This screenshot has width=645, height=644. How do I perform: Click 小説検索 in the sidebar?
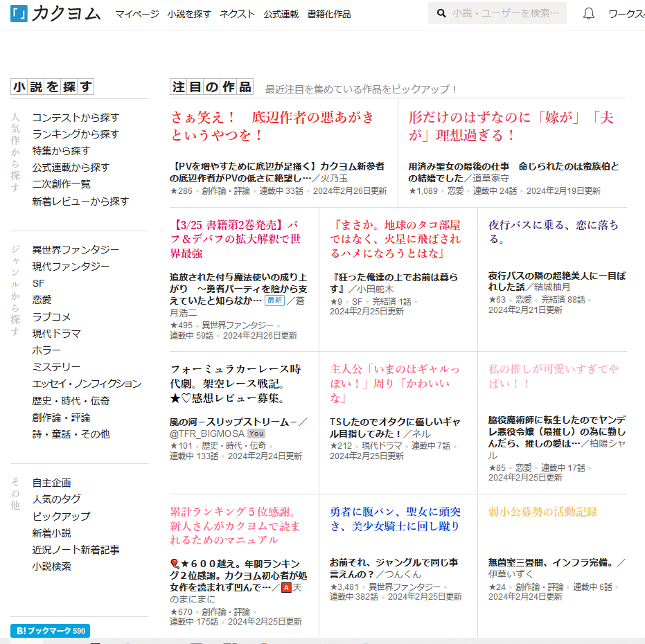pyautogui.click(x=51, y=566)
